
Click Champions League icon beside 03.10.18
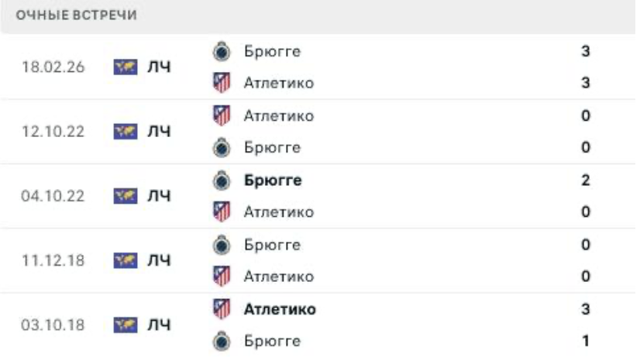click(x=125, y=325)
